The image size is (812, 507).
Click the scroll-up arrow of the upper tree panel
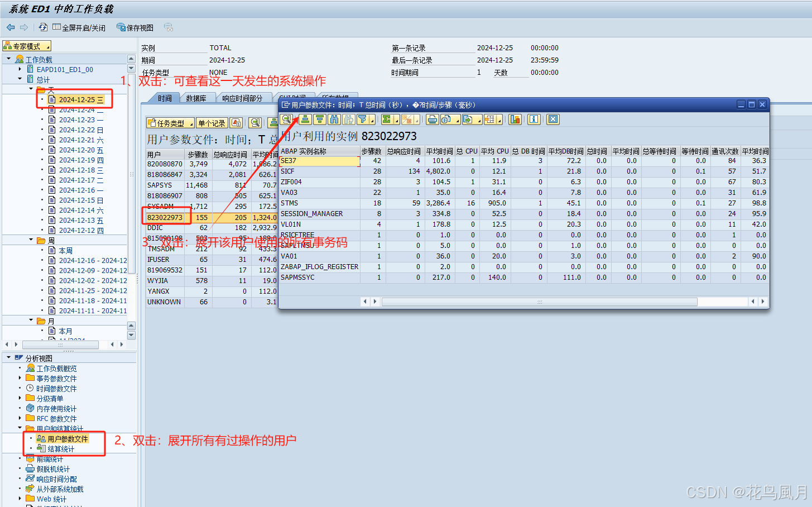pyautogui.click(x=132, y=59)
